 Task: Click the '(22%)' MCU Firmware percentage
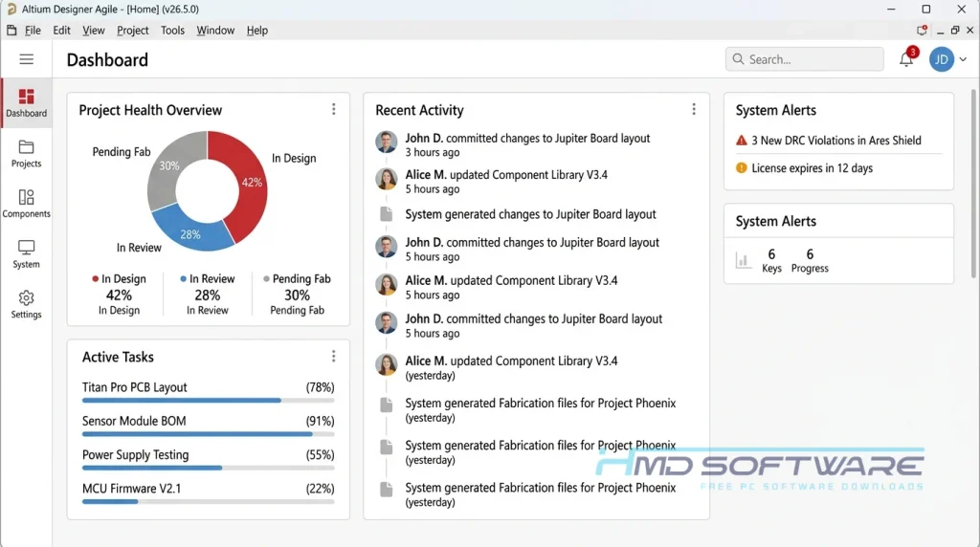320,489
